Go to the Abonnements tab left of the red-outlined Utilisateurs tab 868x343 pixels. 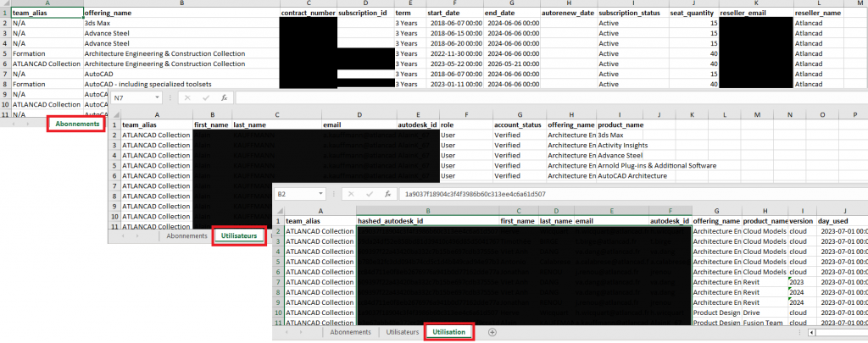click(x=186, y=236)
